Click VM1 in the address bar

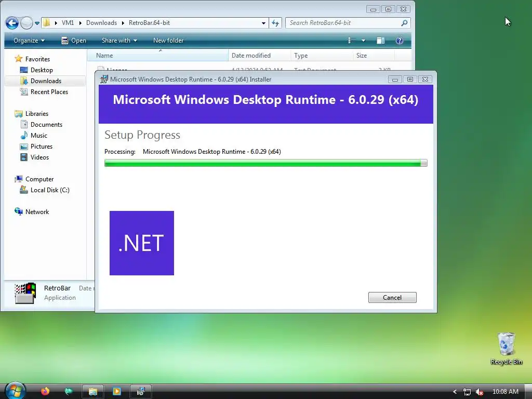68,23
